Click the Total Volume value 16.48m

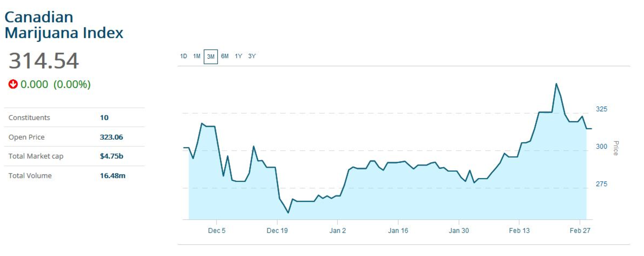pyautogui.click(x=112, y=176)
